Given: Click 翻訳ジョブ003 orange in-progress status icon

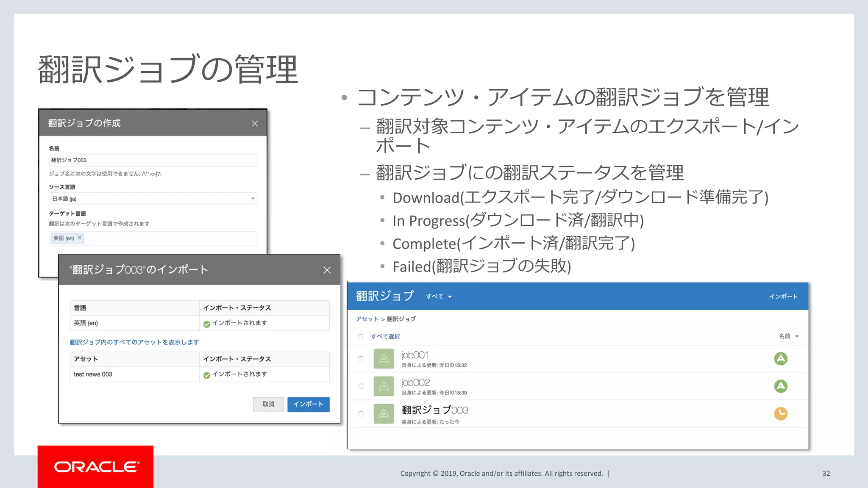Looking at the screenshot, I should click(781, 413).
